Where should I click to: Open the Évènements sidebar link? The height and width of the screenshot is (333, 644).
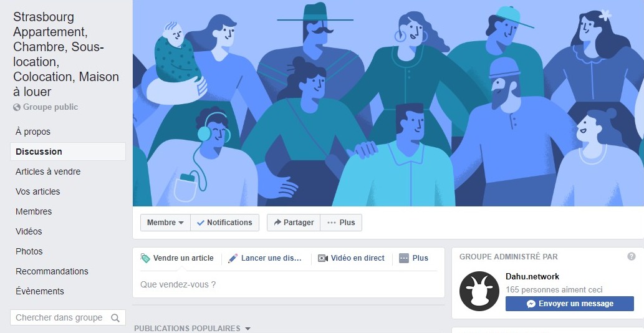(40, 291)
